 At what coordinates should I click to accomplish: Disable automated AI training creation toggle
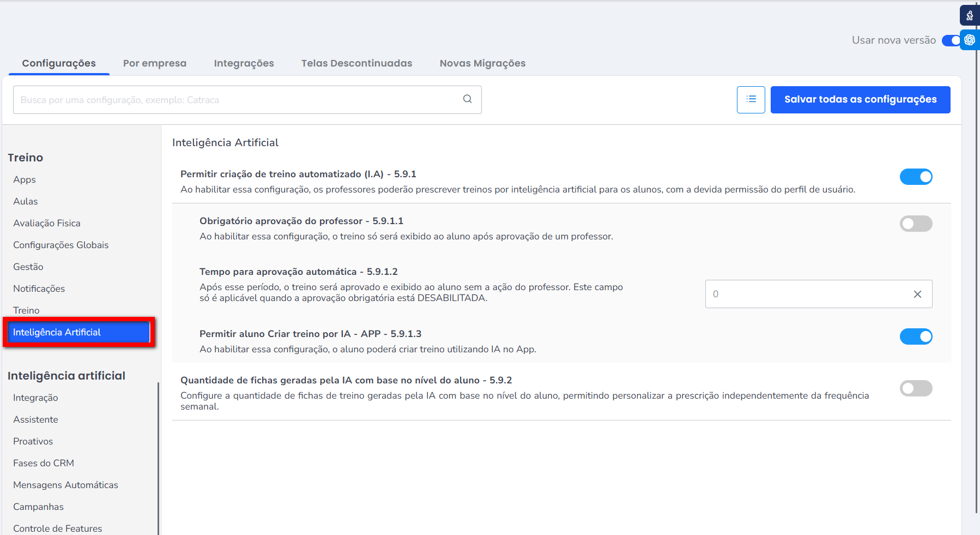[x=916, y=177]
